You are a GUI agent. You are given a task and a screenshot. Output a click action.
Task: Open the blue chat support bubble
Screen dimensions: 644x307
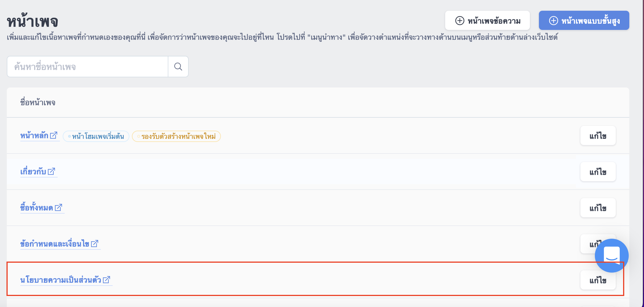(x=612, y=256)
